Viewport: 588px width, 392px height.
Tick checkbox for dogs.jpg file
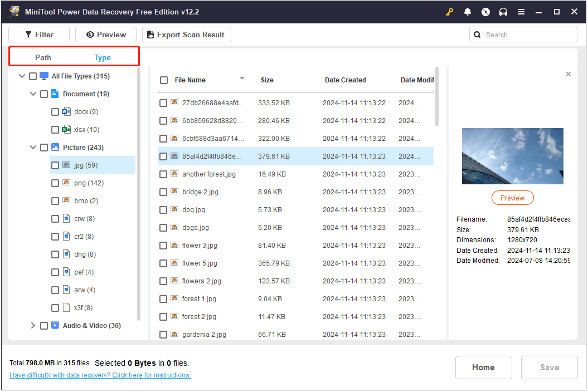163,228
